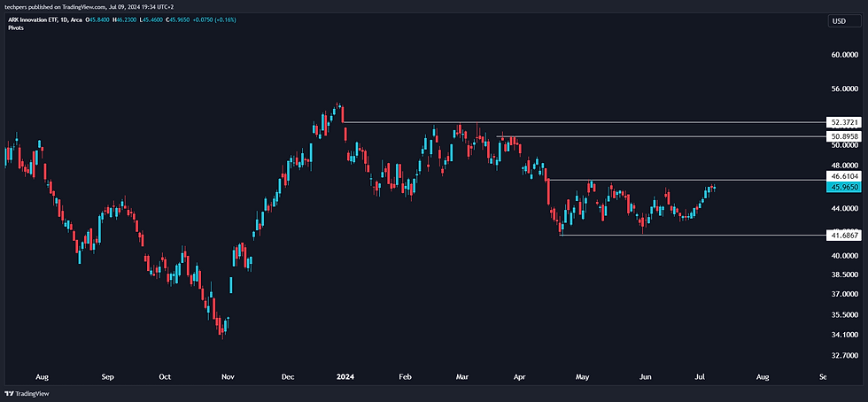
Task: Click the 35.5000 price axis label
Action: (x=843, y=314)
